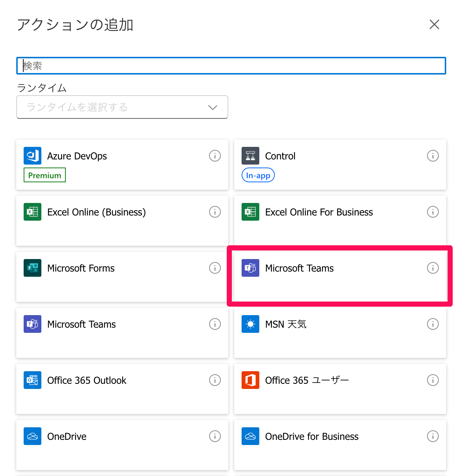Show info for Office 365 ユーザー
The image size is (461, 476).
click(x=433, y=380)
